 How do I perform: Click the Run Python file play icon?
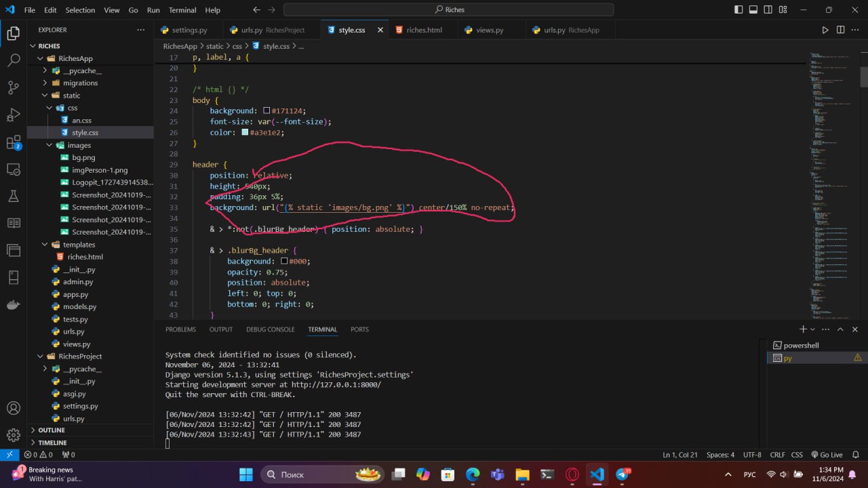click(x=825, y=30)
